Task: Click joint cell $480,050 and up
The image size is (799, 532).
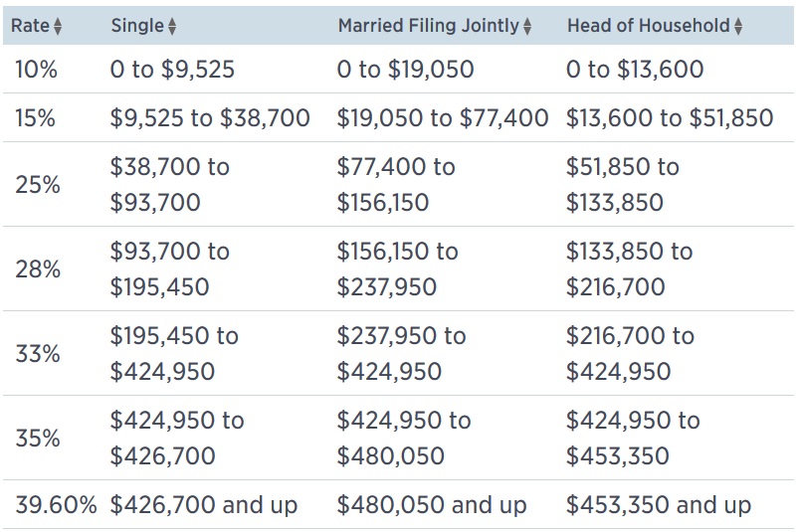Action: (432, 505)
